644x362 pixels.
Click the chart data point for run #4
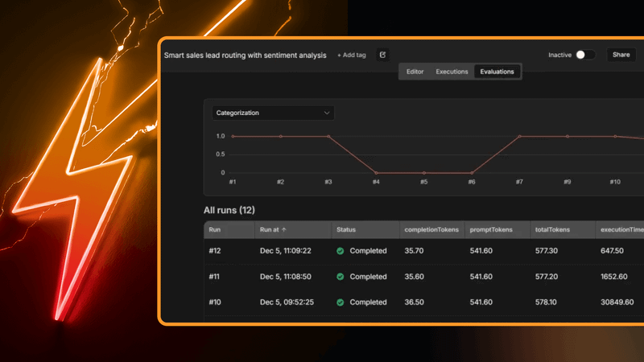[x=376, y=173]
